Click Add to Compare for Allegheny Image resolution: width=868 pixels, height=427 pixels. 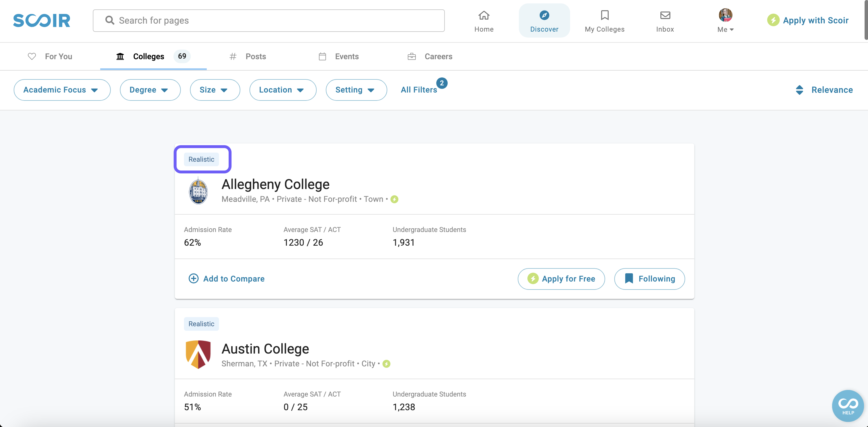click(226, 279)
